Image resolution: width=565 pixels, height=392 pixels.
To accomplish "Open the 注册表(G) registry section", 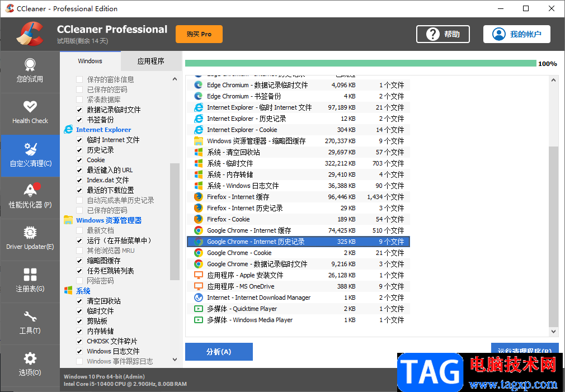I will point(30,281).
